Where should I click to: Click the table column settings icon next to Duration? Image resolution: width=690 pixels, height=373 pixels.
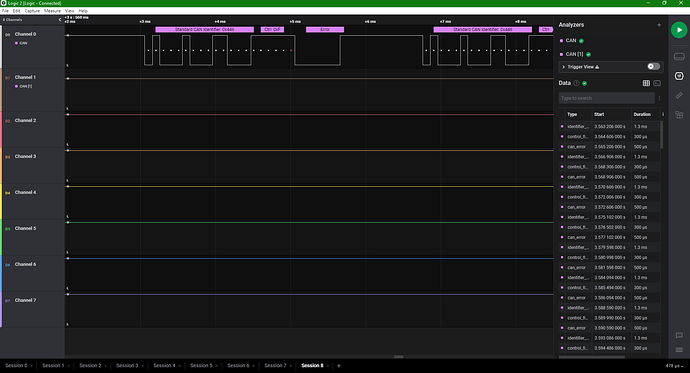click(663, 114)
